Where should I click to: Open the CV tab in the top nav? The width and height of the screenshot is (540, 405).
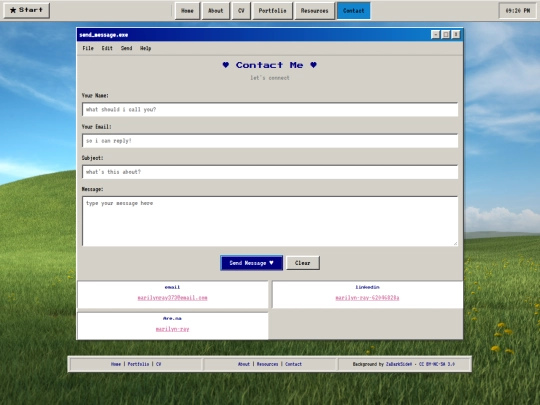point(241,11)
